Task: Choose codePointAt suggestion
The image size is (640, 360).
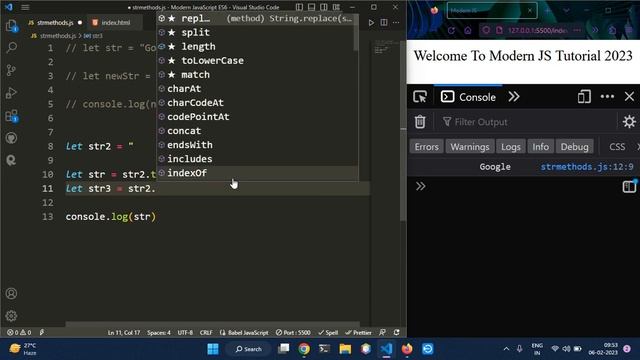Action: (258, 117)
